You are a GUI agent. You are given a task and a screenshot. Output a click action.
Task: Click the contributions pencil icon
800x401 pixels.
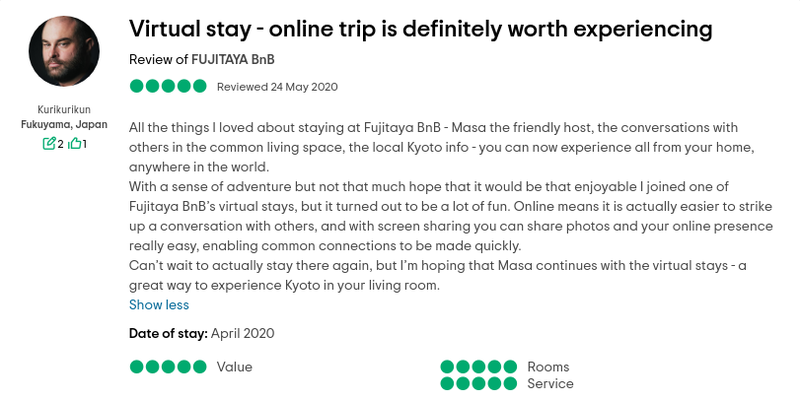(48, 144)
